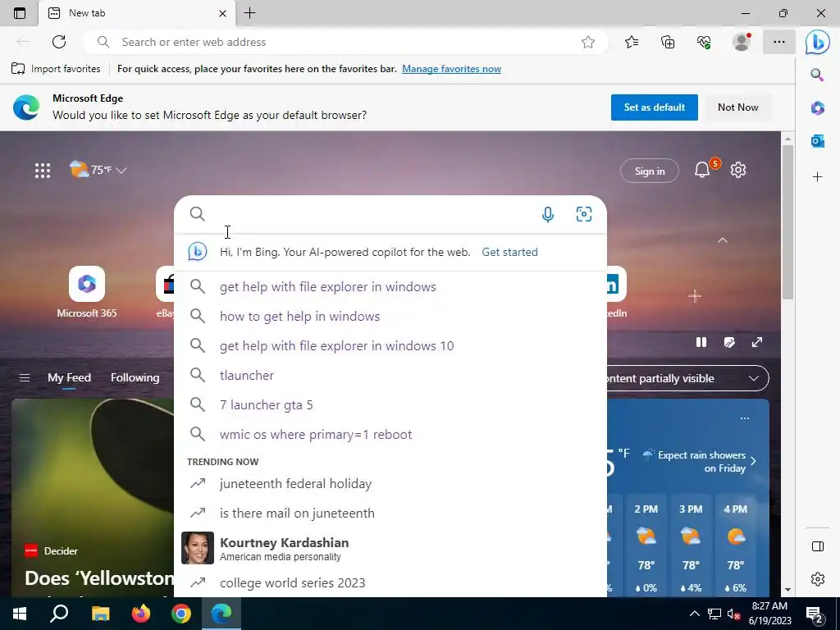Open weather card more options ellipsis
Screen dimensions: 840x630
tap(745, 418)
